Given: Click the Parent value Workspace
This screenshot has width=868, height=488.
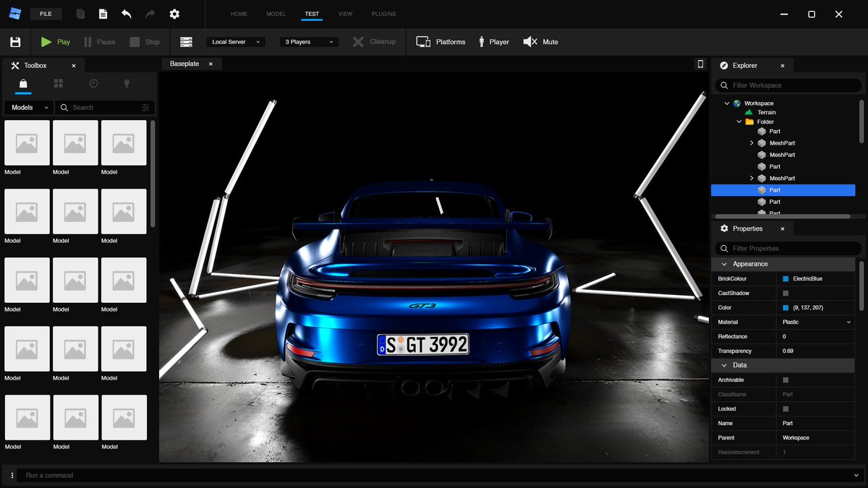Looking at the screenshot, I should (796, 437).
